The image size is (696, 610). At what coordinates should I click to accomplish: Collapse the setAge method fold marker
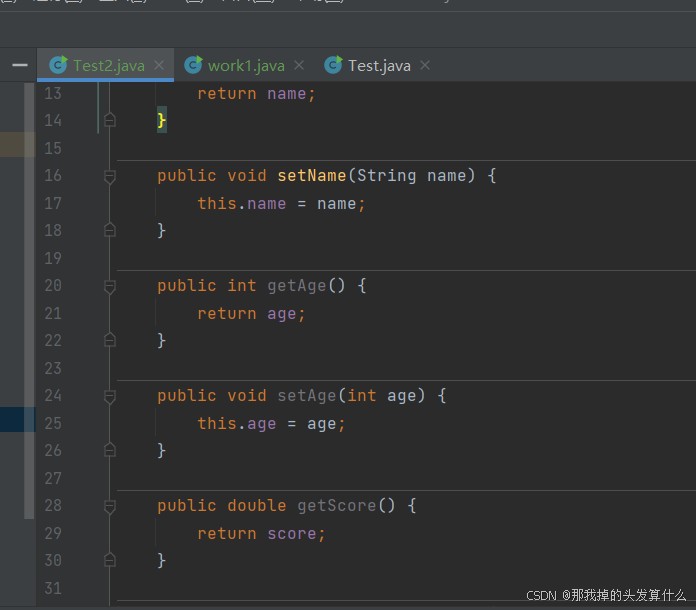[x=110, y=396]
